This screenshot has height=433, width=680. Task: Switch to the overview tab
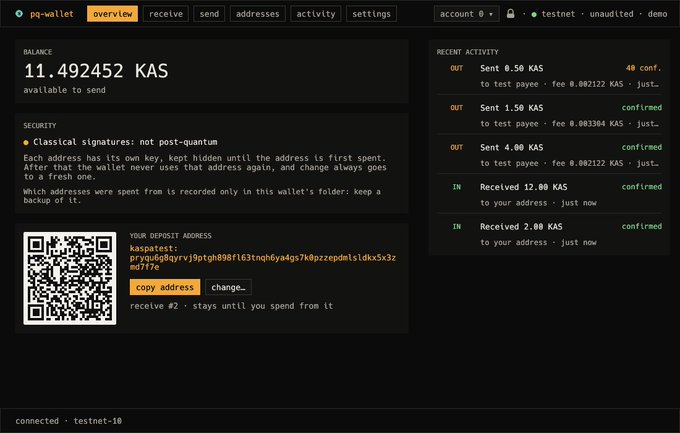pos(112,14)
